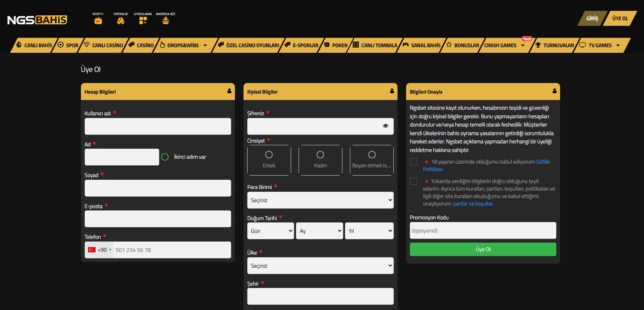Open the Basında Biz icon
The image size is (644, 310).
point(166,21)
